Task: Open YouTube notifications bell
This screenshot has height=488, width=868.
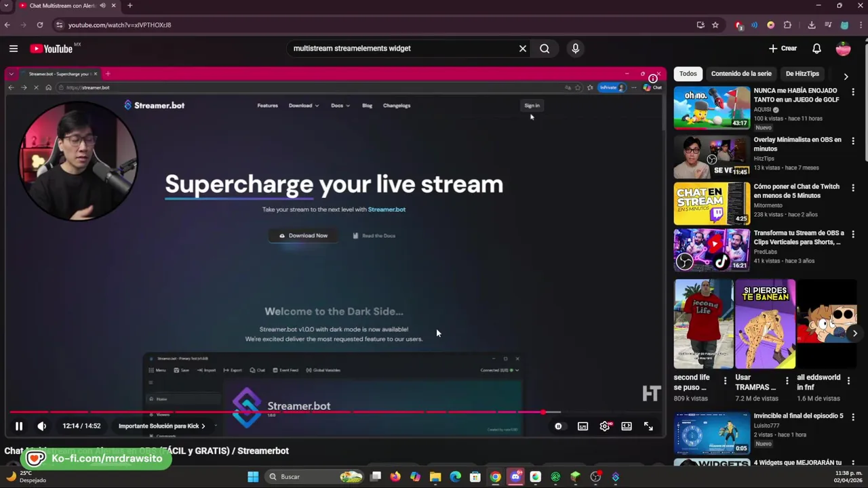Action: click(x=816, y=48)
